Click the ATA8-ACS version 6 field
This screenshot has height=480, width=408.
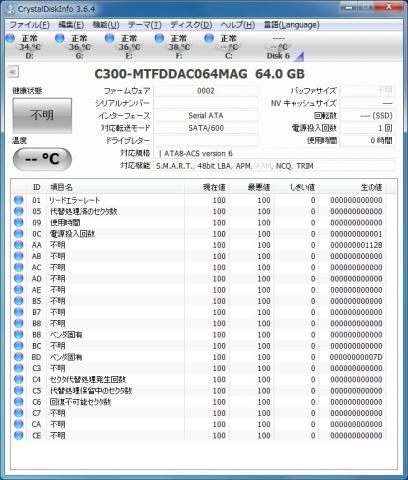click(275, 153)
